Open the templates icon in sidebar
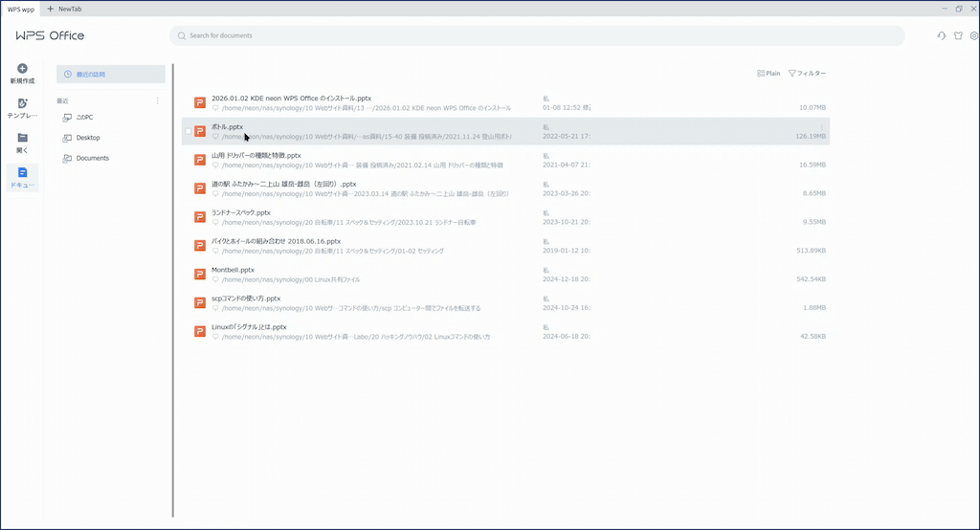The width and height of the screenshot is (980, 530). click(22, 103)
